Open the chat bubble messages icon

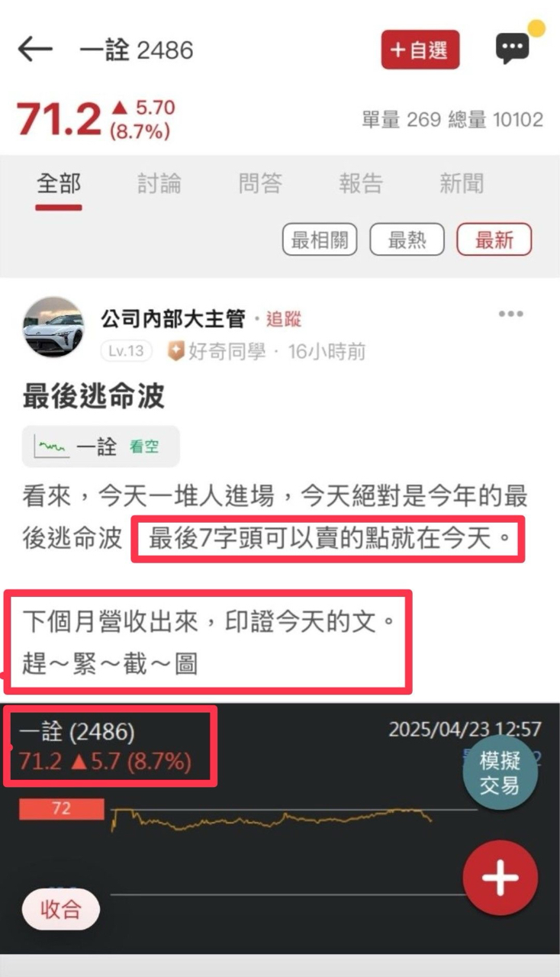512,49
